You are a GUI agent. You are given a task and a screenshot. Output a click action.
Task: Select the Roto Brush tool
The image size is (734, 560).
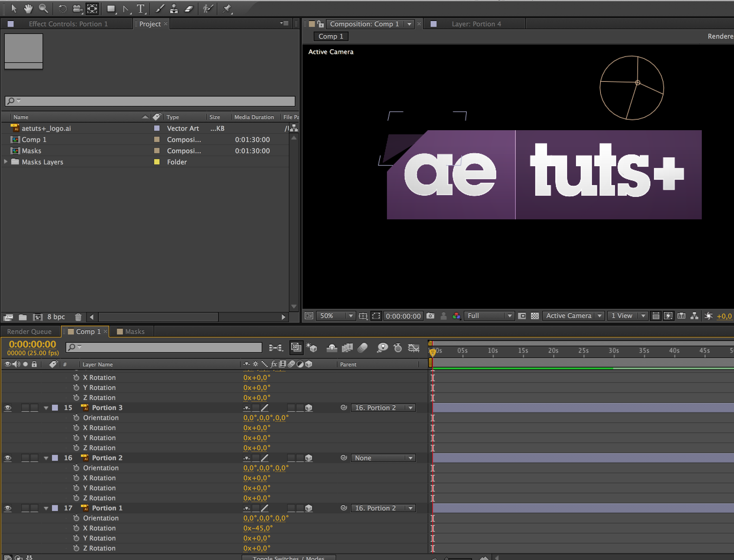pos(208,8)
